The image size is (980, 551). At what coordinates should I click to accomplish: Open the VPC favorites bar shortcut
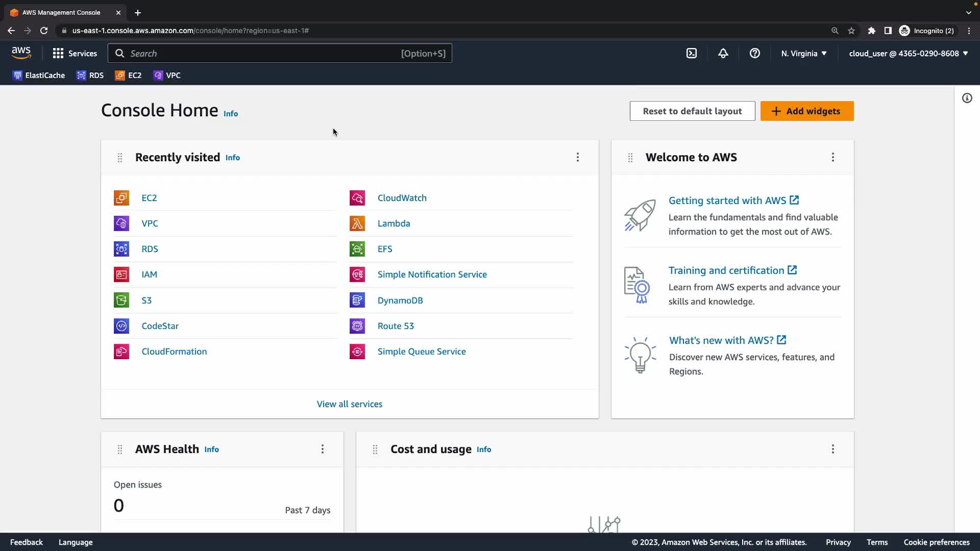167,76
